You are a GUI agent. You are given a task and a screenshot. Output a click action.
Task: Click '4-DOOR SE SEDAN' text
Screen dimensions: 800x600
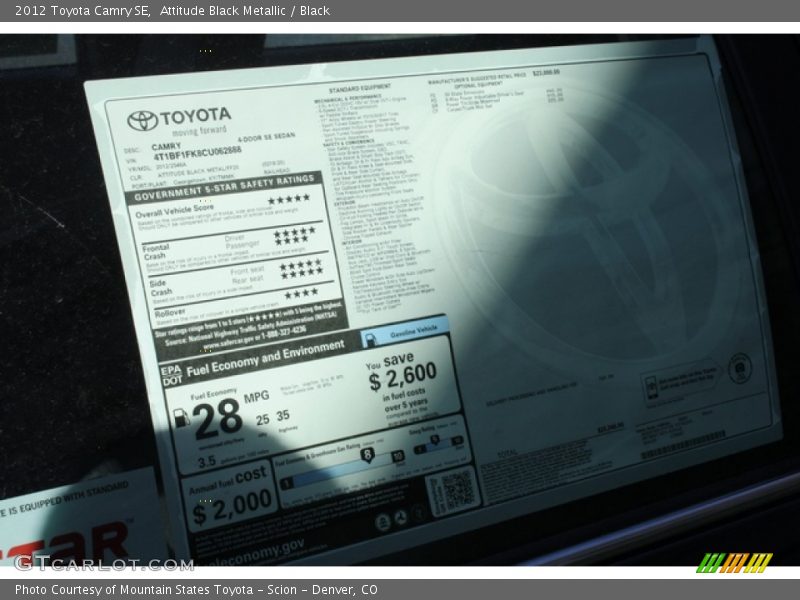(266, 137)
